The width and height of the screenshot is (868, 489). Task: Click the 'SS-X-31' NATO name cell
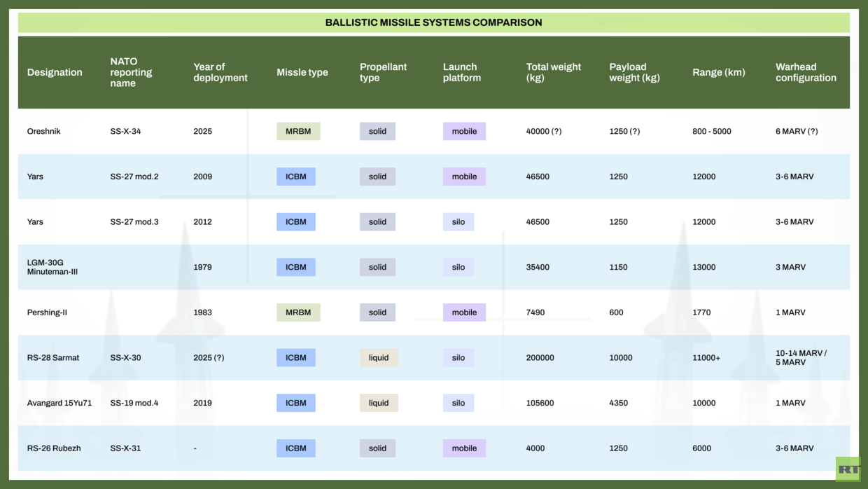coord(125,448)
